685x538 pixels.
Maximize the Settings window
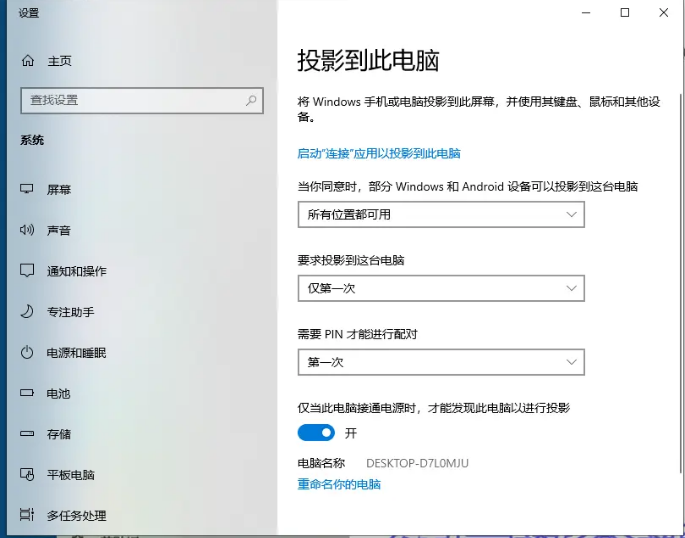point(625,13)
